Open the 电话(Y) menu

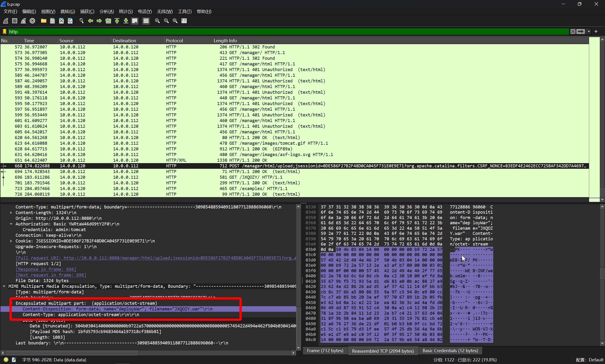point(145,12)
